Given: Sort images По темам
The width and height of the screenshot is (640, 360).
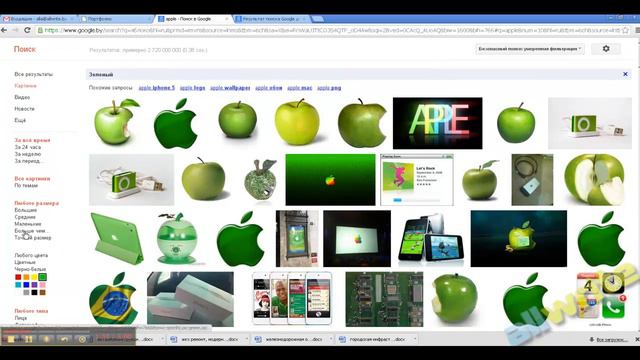Looking at the screenshot, I should click(x=26, y=185).
